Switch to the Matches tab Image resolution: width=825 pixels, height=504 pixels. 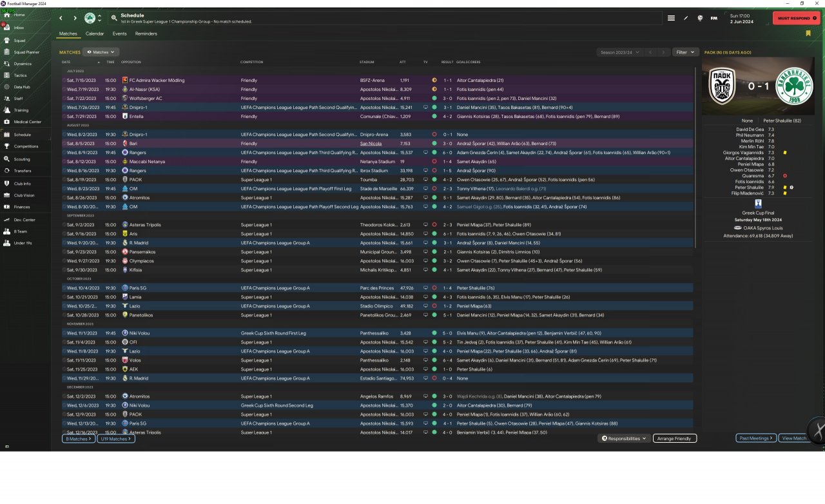(x=68, y=34)
